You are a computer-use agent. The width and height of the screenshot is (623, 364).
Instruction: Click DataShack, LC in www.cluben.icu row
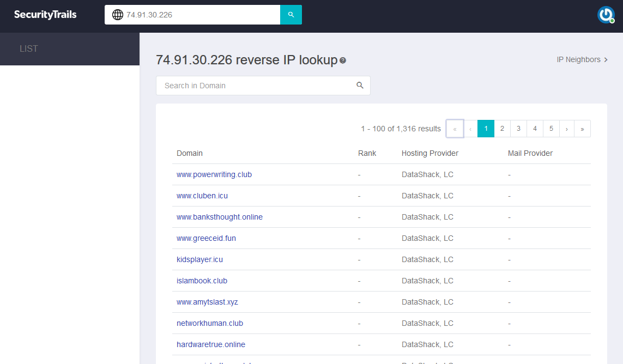click(427, 196)
